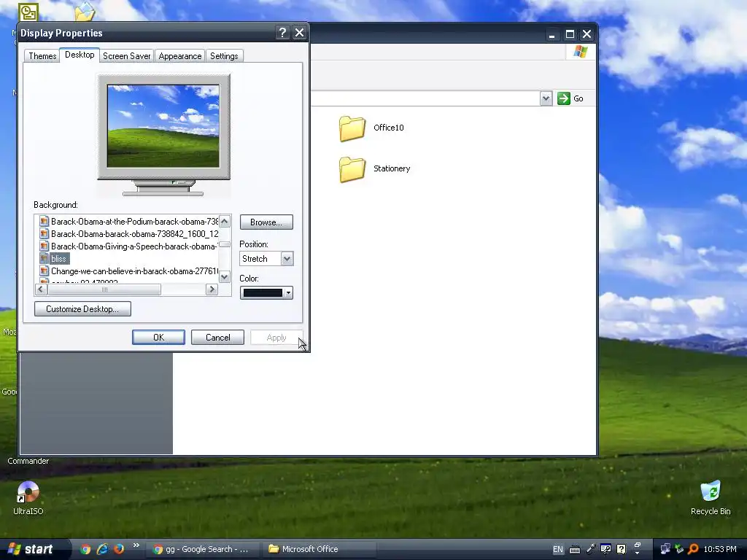Click the keyboard icon in language bar
This screenshot has width=747, height=560.
[575, 550]
